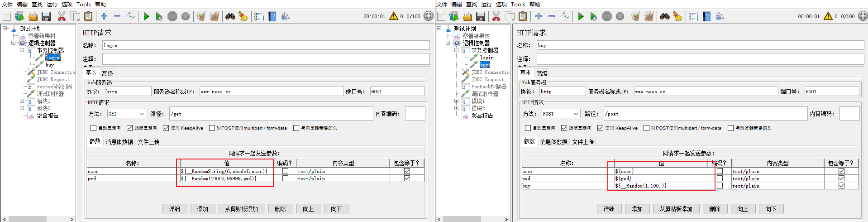Open POST method dropdown in buy window
This screenshot has width=868, height=222.
[561, 114]
